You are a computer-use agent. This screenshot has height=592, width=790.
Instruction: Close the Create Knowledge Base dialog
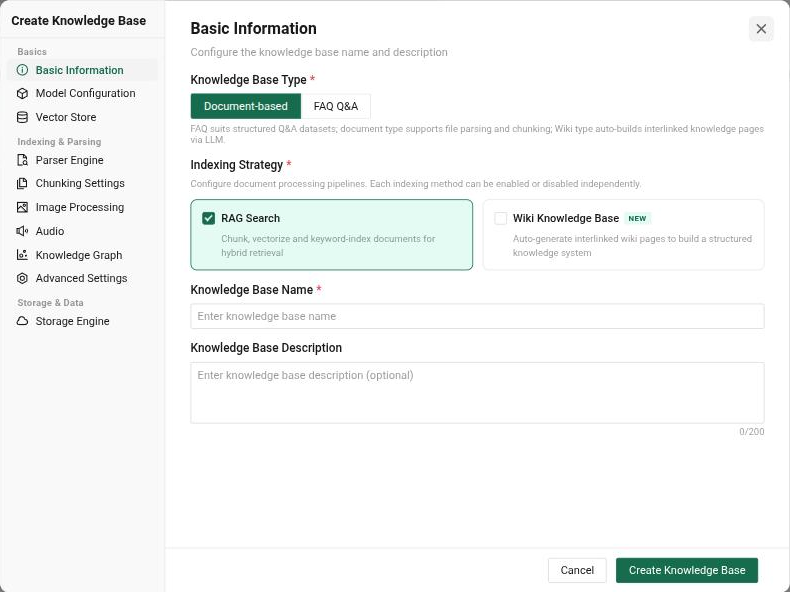(x=761, y=29)
